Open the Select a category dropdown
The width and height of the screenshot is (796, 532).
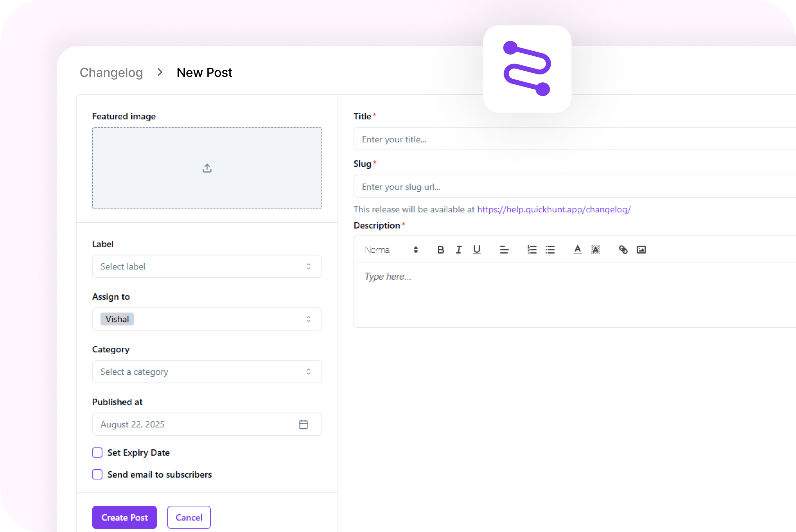[207, 372]
